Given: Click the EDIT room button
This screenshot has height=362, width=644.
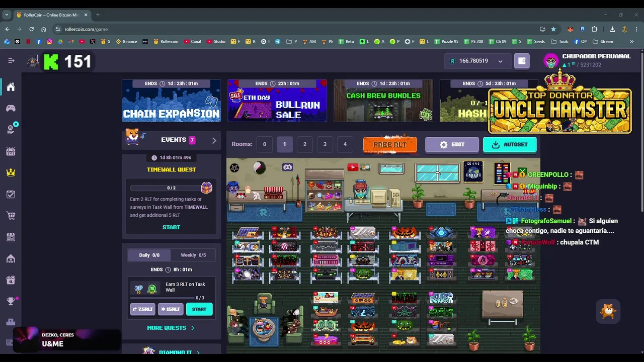Looking at the screenshot, I should [452, 145].
